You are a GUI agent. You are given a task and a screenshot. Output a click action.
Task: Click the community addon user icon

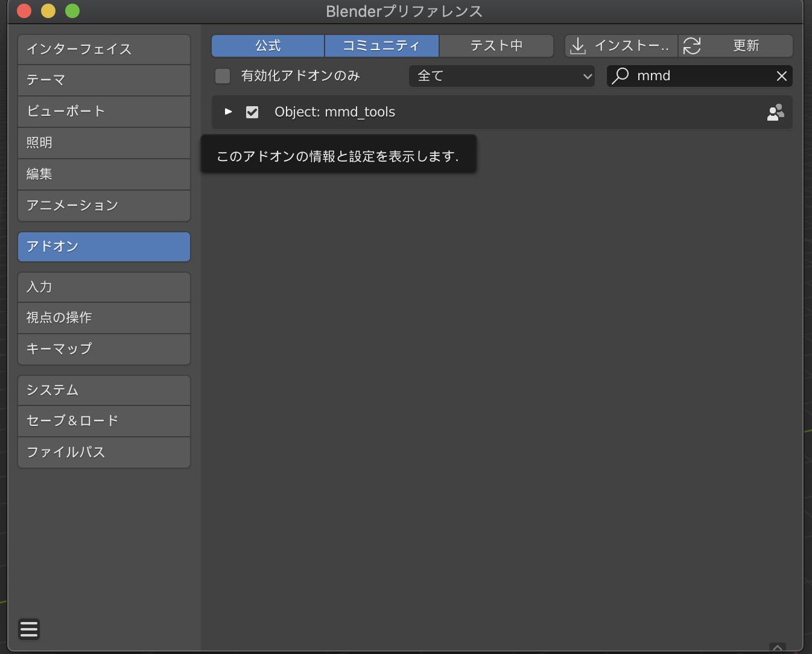(x=776, y=112)
